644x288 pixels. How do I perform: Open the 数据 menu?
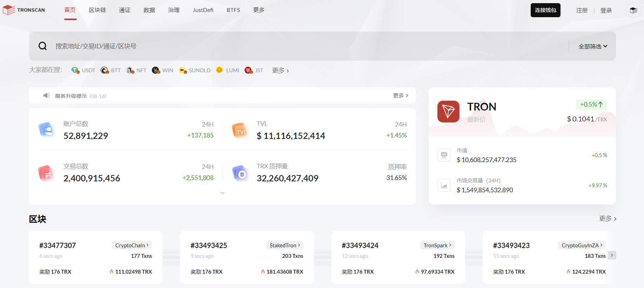pyautogui.click(x=149, y=10)
